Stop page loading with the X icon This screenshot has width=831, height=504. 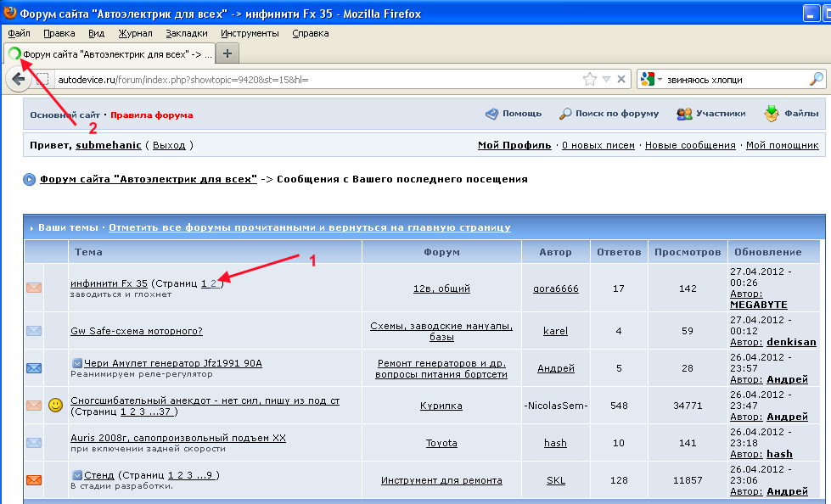[621, 80]
